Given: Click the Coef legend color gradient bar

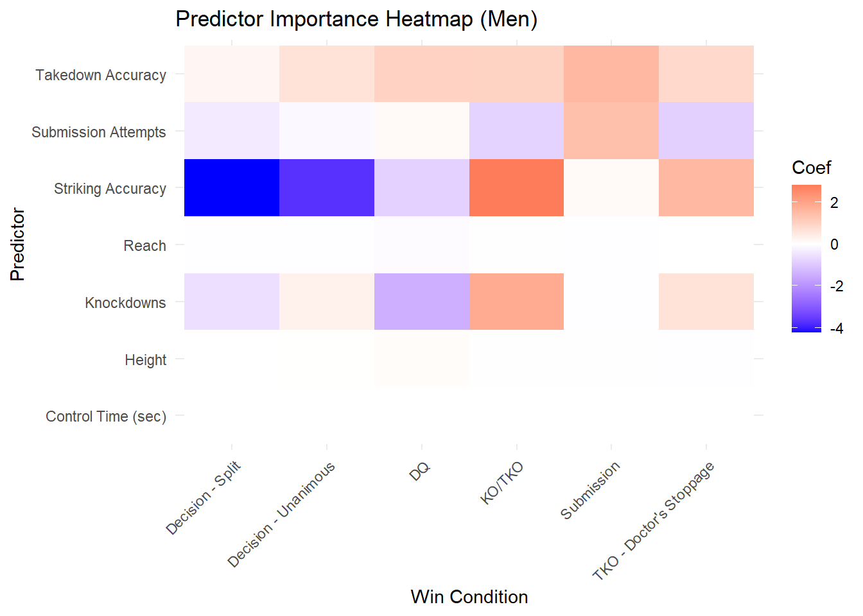Looking at the screenshot, I should [806, 258].
